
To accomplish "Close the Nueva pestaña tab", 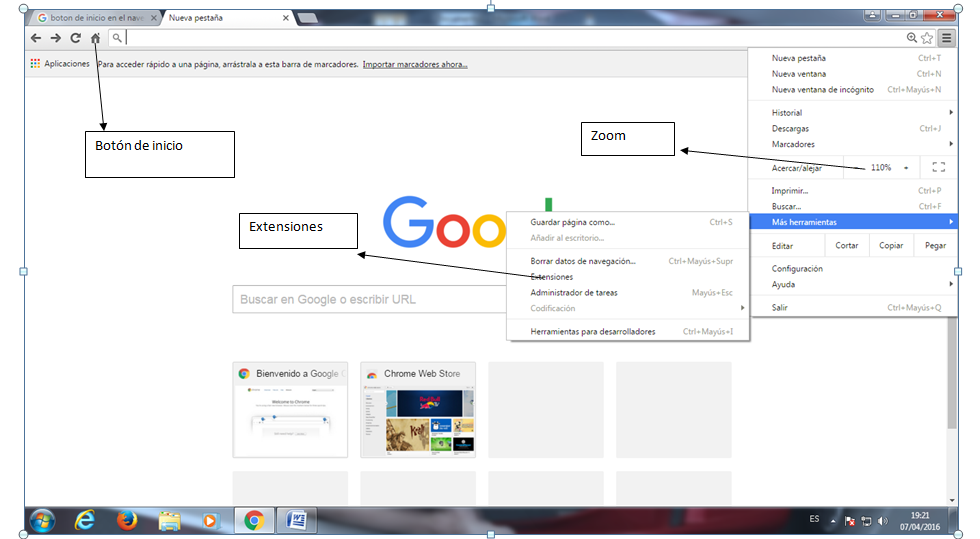I will pyautogui.click(x=286, y=18).
